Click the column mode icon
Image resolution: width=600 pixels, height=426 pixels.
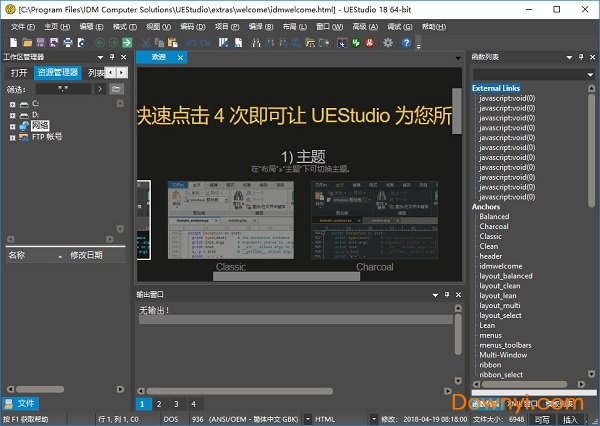(223, 42)
